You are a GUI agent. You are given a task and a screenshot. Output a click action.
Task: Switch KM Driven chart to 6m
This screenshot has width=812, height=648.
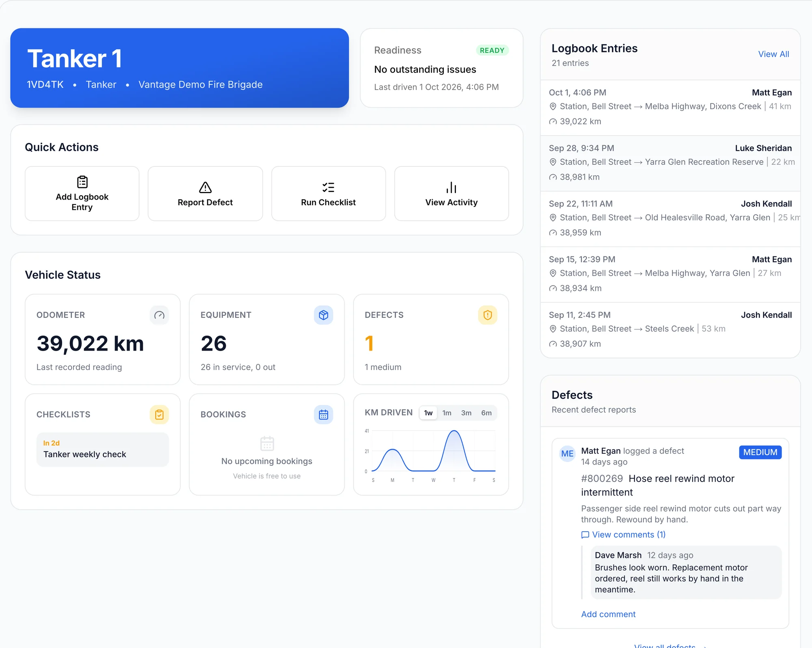point(486,413)
